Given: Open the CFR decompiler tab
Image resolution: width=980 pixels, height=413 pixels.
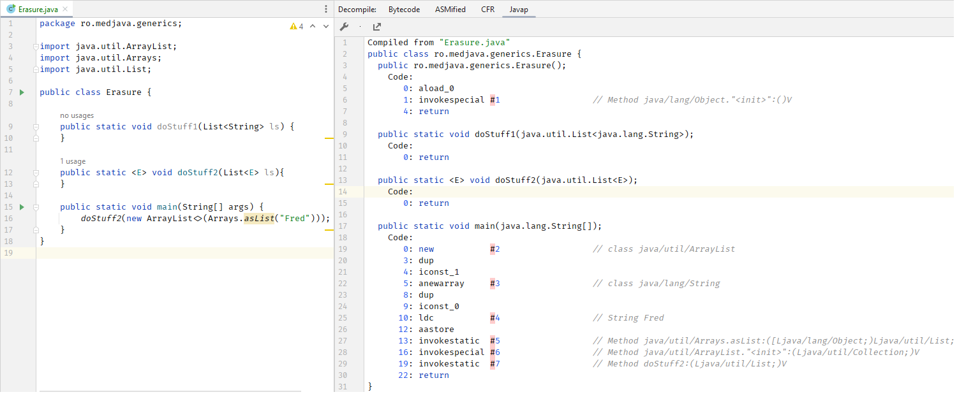Looking at the screenshot, I should (x=487, y=10).
